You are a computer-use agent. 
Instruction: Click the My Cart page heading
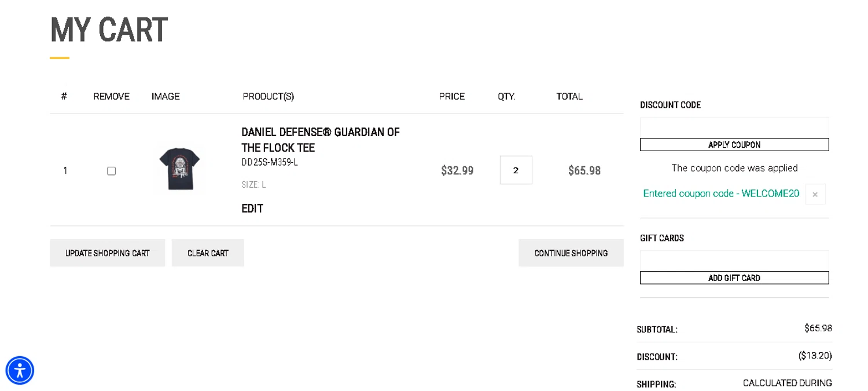(109, 30)
